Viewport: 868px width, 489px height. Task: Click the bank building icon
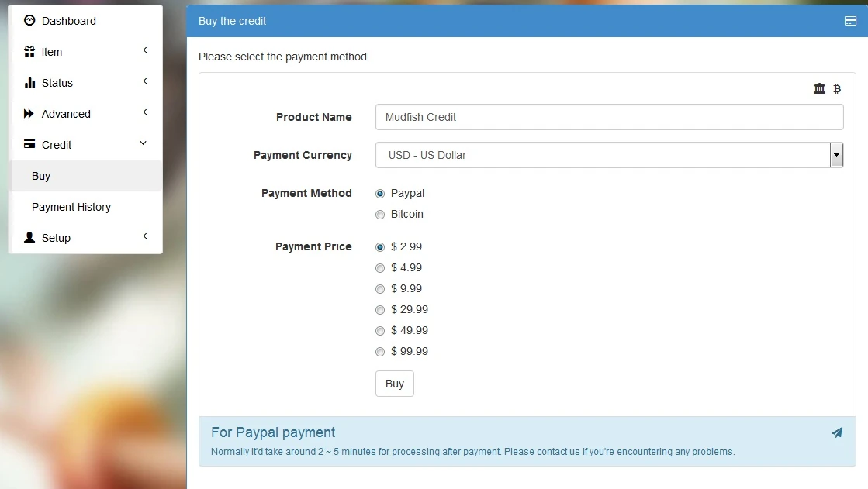[x=819, y=89]
